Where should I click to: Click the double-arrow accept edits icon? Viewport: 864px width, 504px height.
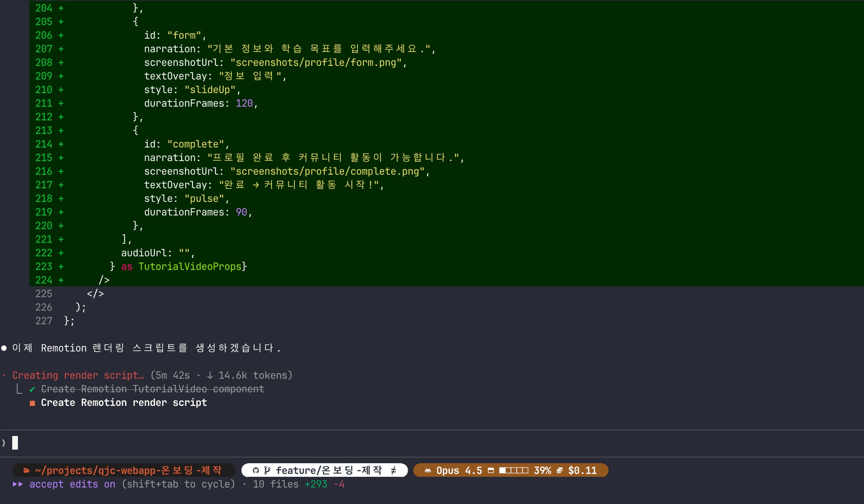click(18, 484)
